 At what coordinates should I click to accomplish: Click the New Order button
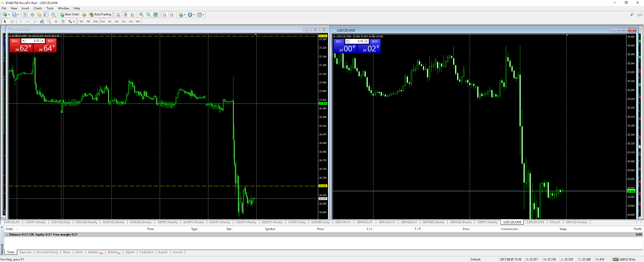(x=70, y=15)
